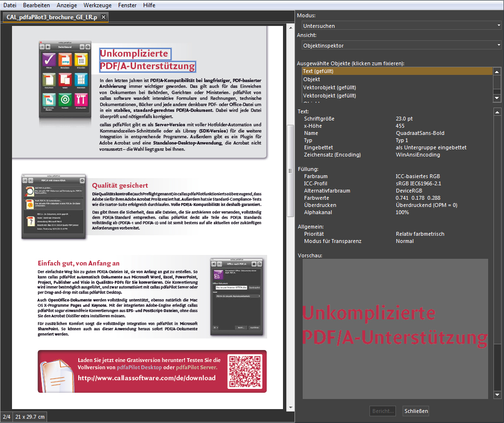Click the ICC-Profil value sRGB IEC61966-2.1

coord(418,183)
